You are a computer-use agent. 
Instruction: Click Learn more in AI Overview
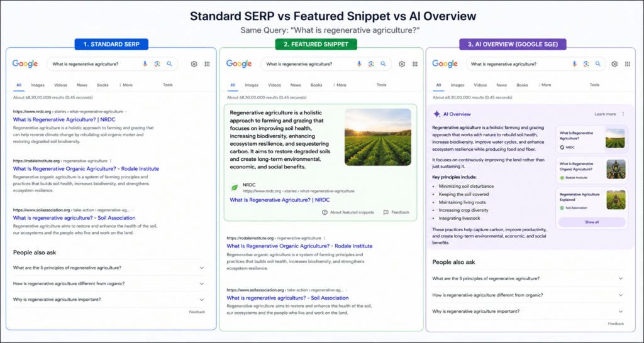coord(605,114)
